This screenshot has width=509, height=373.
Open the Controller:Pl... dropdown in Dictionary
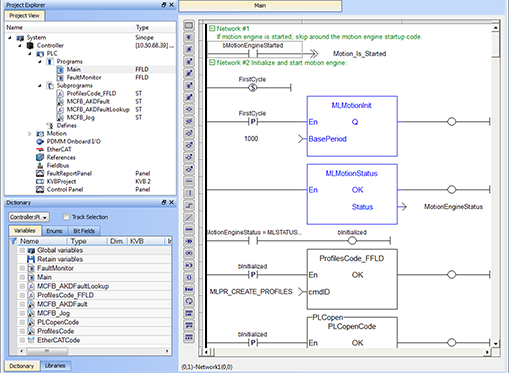[29, 217]
